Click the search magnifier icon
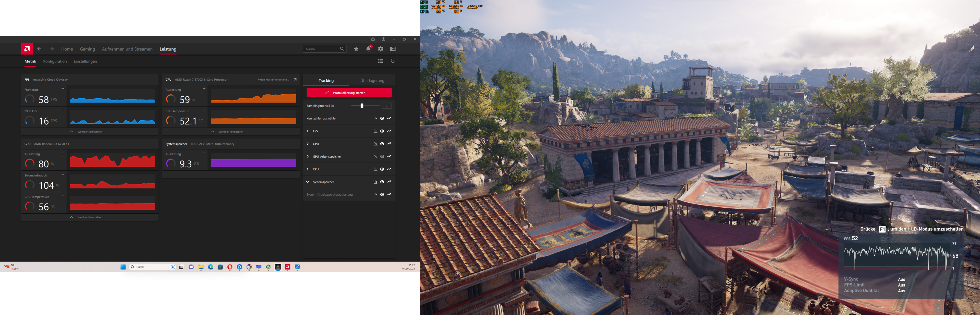980x315 pixels. click(x=342, y=49)
